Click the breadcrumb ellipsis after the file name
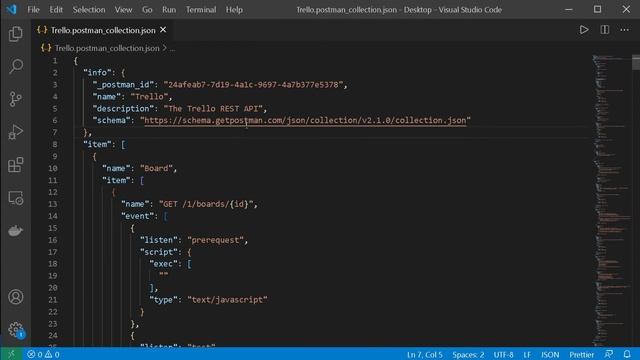 point(172,49)
